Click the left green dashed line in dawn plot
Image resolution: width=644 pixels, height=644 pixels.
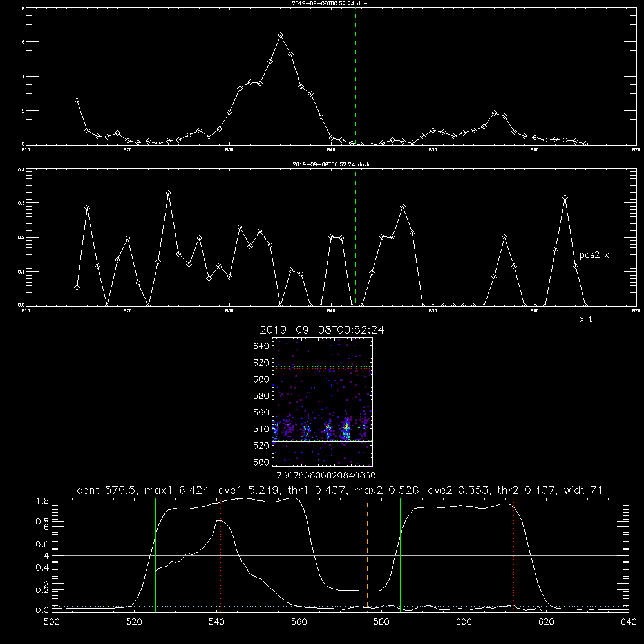click(x=205, y=77)
